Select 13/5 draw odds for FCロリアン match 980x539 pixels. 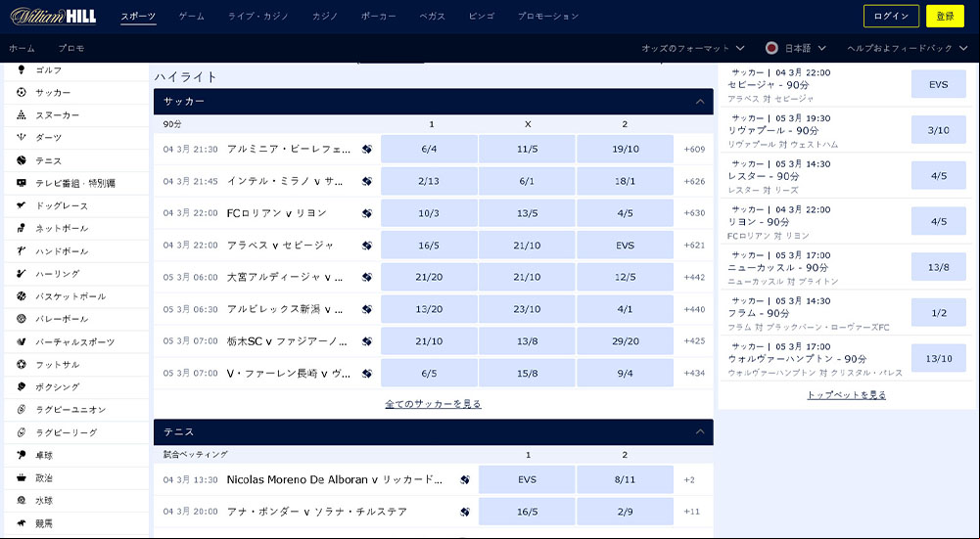[x=527, y=213]
